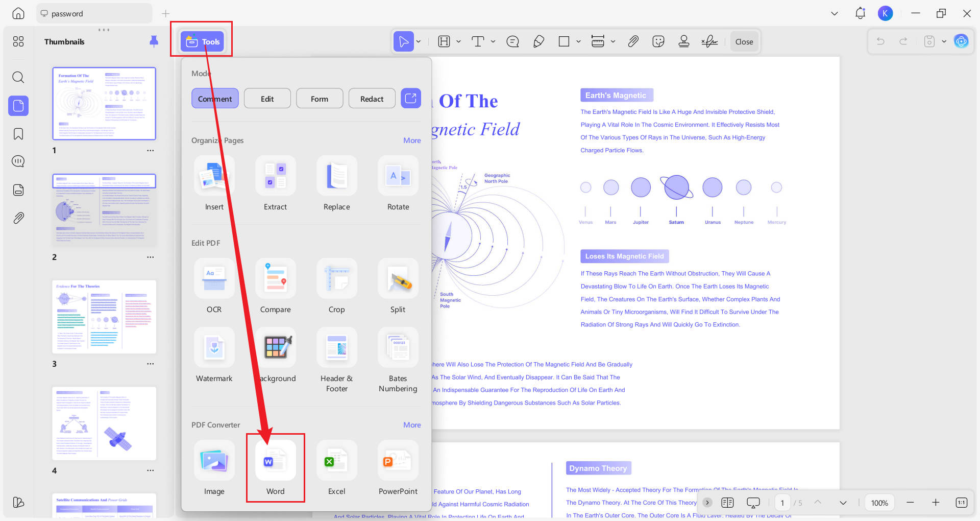Convert PDF to PowerPoint
The image size is (980, 521).
click(398, 468)
